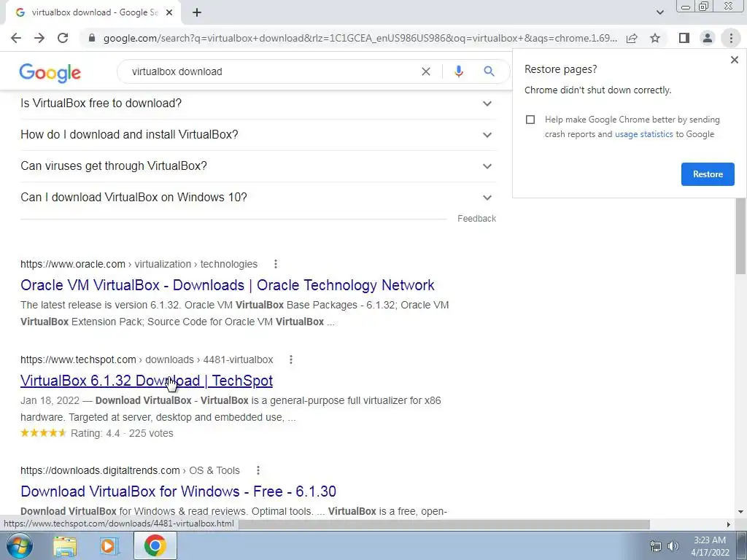Expand 'Can viruses get through VirtualBox?'

(x=258, y=166)
